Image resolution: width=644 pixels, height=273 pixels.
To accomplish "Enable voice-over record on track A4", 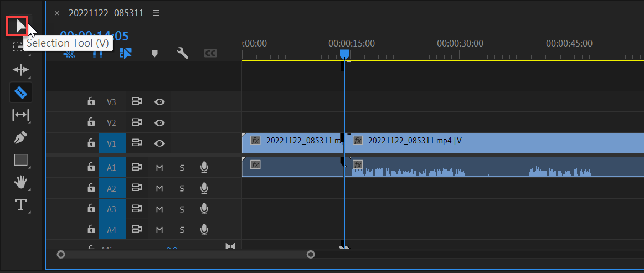I will pos(204,229).
